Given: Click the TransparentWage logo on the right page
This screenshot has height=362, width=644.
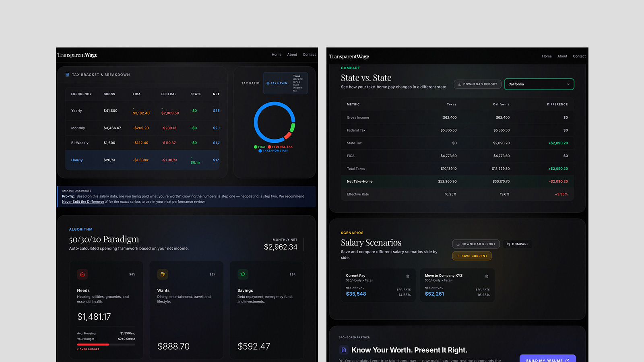Looking at the screenshot, I should [349, 57].
